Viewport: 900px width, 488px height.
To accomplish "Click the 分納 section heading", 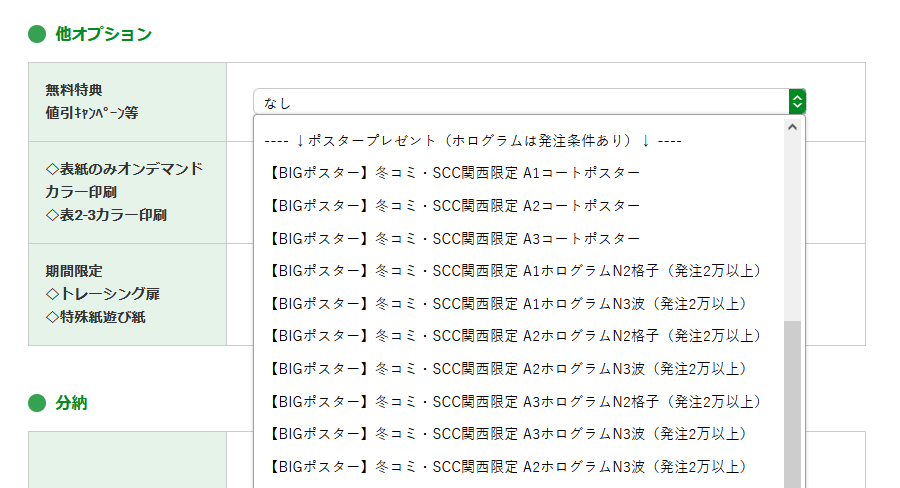I will click(71, 403).
